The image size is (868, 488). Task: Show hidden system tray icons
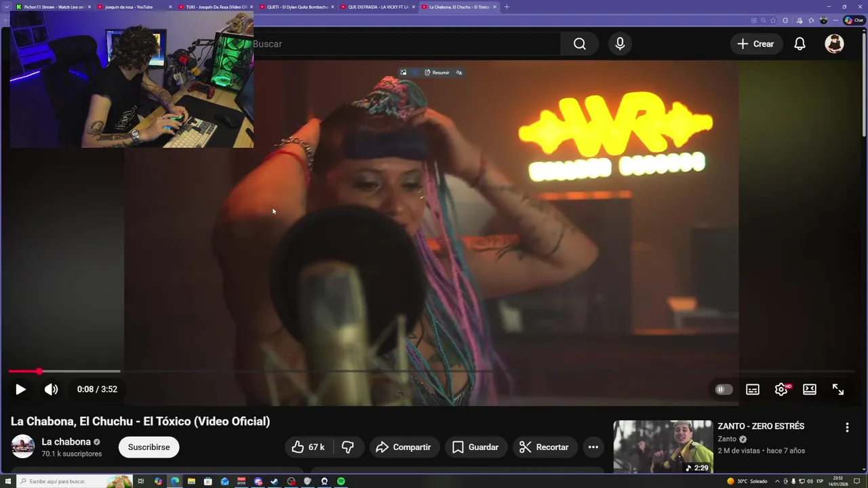coord(777,481)
